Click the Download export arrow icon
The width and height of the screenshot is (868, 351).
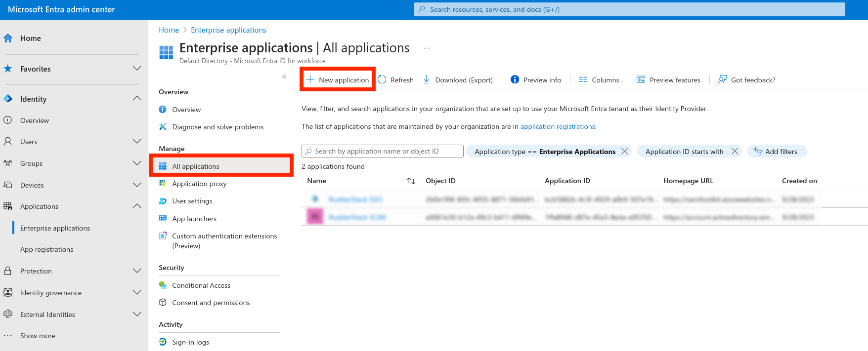point(427,79)
